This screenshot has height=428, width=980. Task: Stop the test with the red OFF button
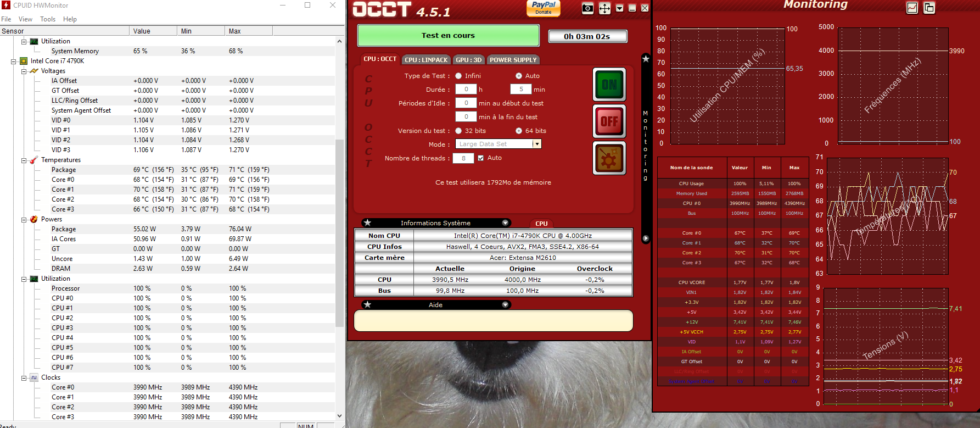609,121
